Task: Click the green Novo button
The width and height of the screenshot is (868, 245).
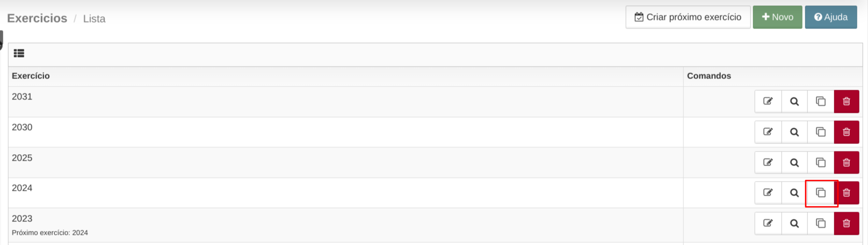Action: pyautogui.click(x=777, y=17)
